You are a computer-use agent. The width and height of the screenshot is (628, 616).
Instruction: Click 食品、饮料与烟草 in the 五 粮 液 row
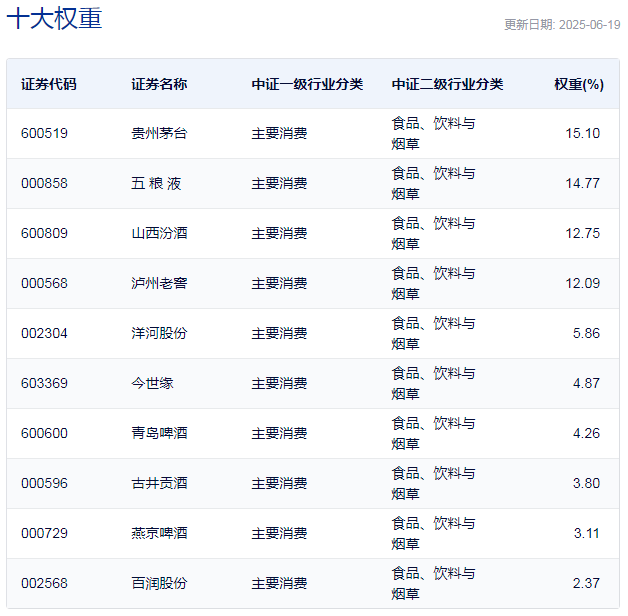(x=433, y=183)
